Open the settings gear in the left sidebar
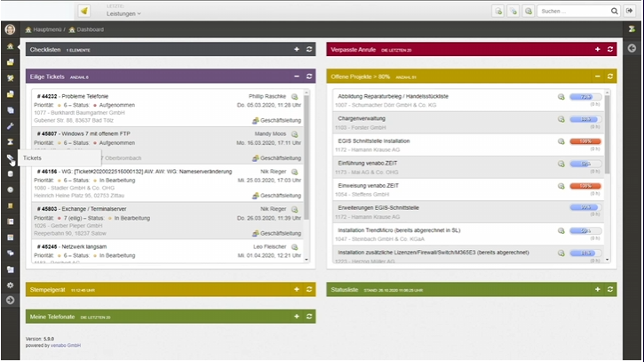Image resolution: width=644 pixels, height=362 pixels. pyautogui.click(x=11, y=286)
